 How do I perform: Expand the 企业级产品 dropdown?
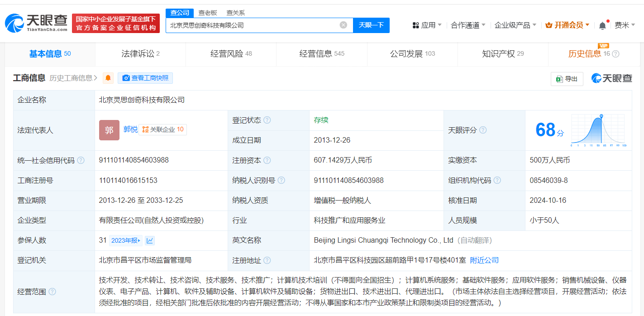point(515,25)
